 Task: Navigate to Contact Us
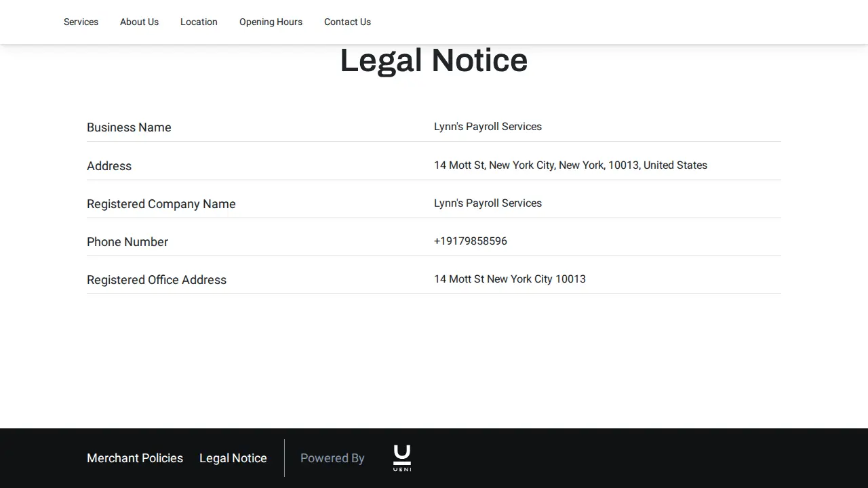click(347, 22)
